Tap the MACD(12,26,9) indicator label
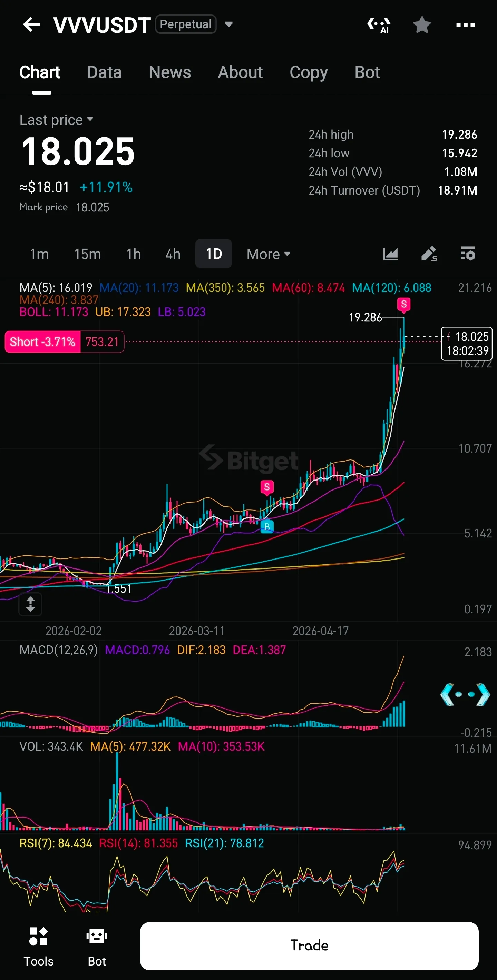Viewport: 497px width, 980px height. 59,650
